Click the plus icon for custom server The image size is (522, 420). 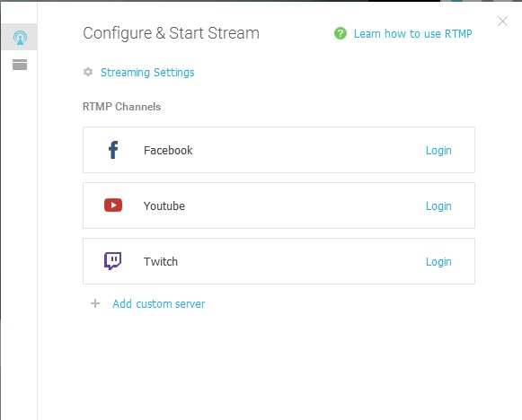click(x=95, y=303)
